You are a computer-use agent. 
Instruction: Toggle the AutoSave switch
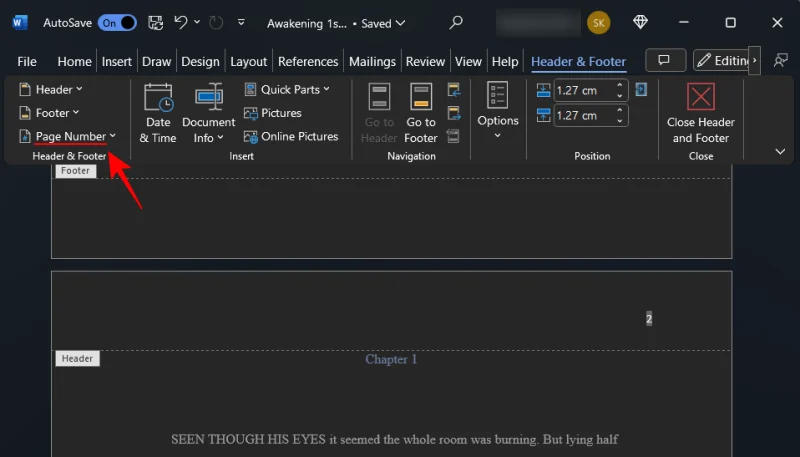pos(117,22)
